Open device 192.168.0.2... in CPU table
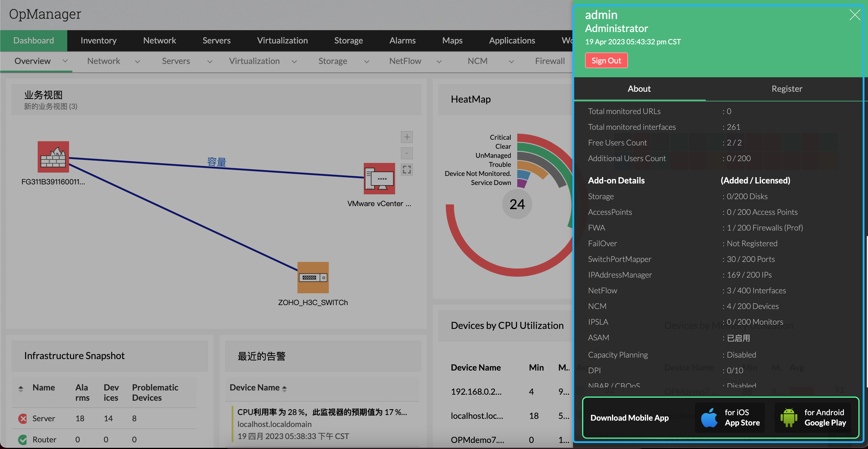Image resolution: width=868 pixels, height=449 pixels. 476,391
